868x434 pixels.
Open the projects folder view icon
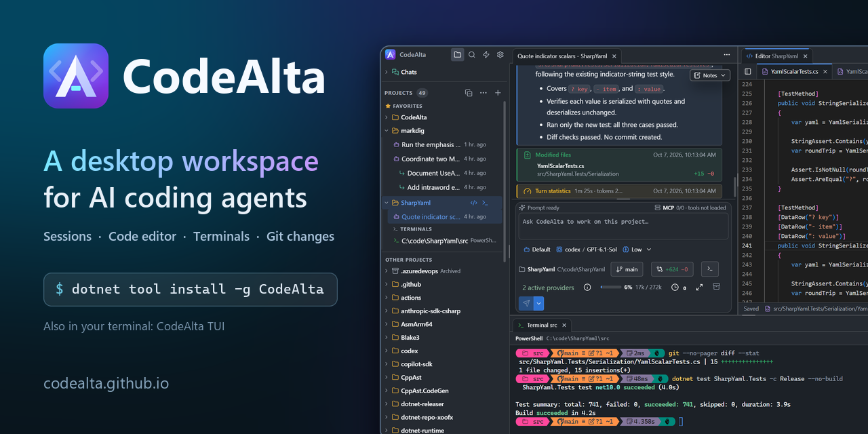pos(458,55)
